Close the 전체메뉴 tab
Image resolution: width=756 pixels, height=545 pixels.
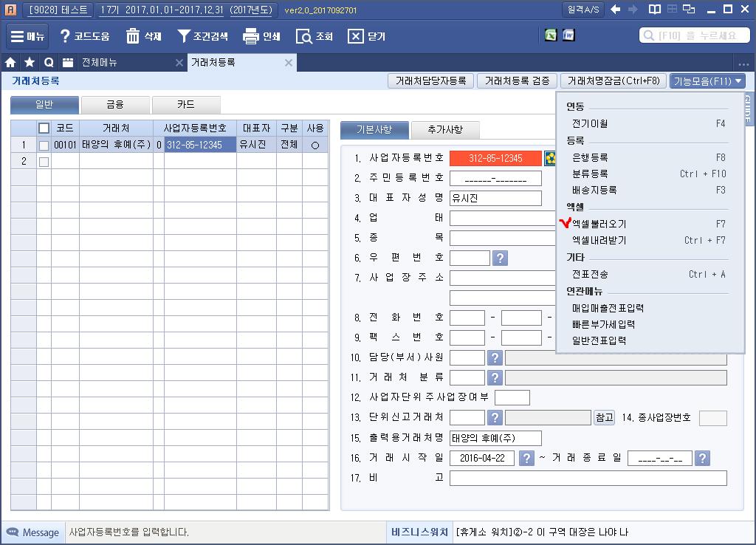tap(179, 63)
